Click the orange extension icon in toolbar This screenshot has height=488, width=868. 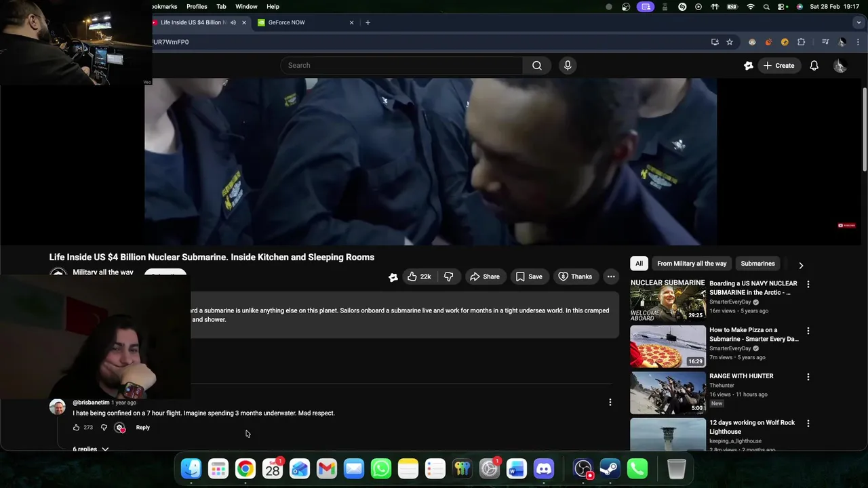768,42
